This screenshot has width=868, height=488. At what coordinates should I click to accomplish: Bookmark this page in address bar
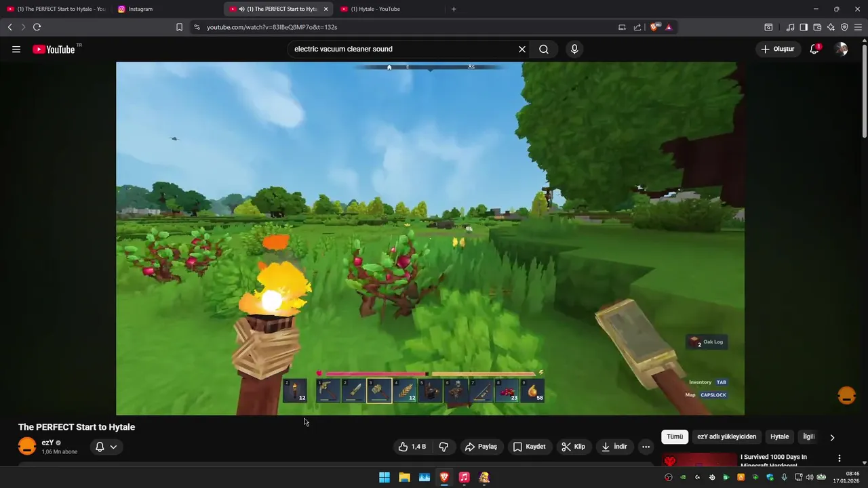179,27
